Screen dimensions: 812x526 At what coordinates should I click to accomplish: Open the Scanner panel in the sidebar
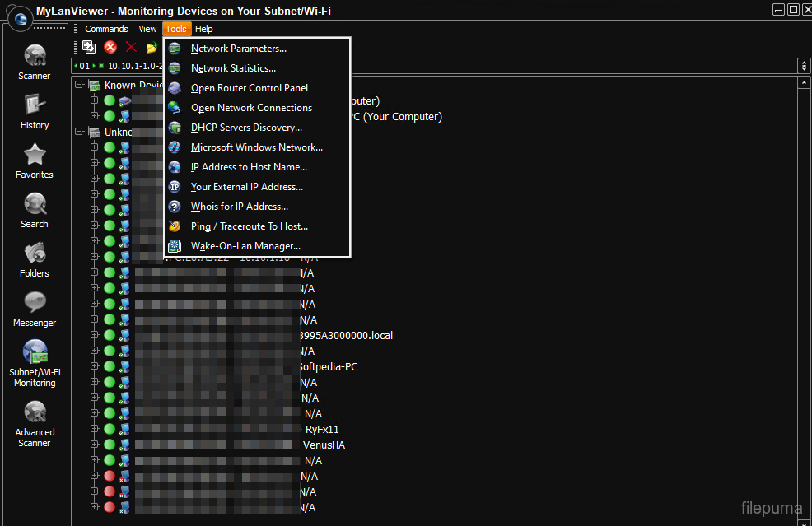35,61
